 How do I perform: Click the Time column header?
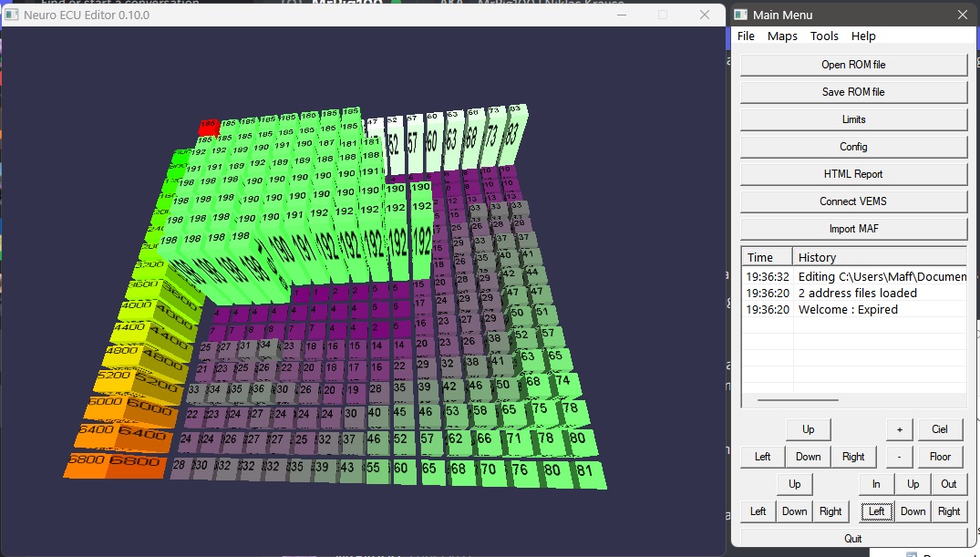tap(767, 258)
